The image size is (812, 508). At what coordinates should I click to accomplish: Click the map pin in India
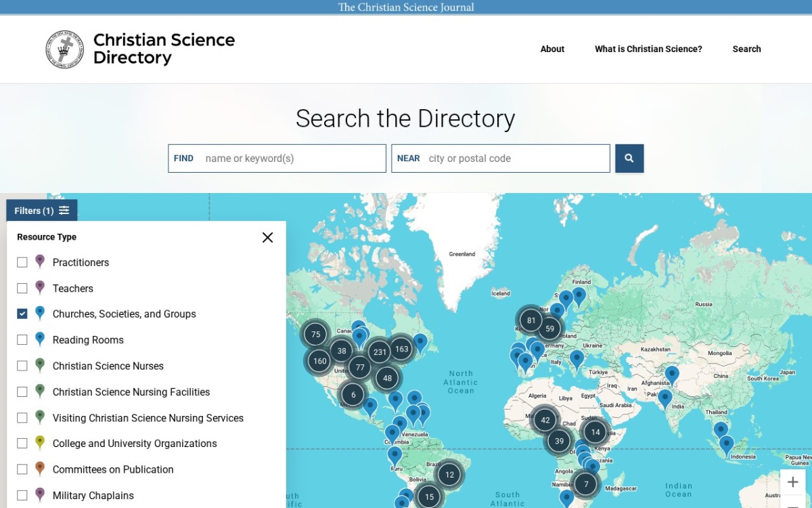pos(665,398)
